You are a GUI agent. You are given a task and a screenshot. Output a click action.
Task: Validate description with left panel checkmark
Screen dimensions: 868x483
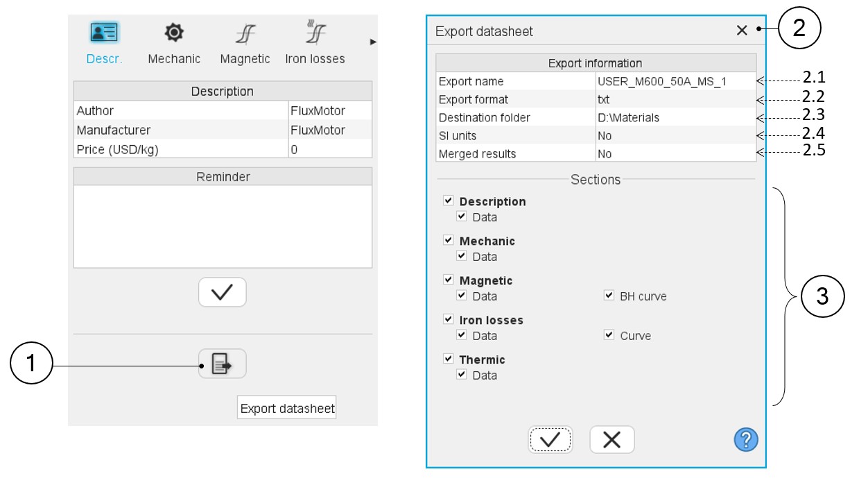tap(222, 292)
